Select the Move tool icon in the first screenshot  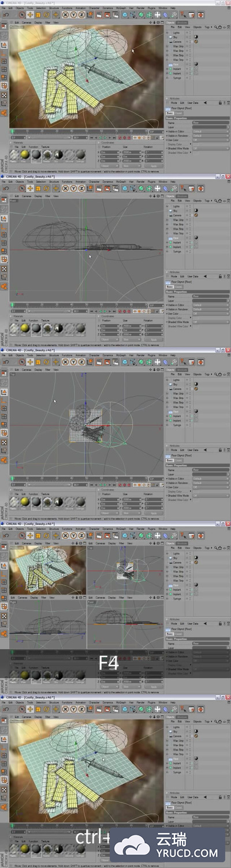coord(29,14)
